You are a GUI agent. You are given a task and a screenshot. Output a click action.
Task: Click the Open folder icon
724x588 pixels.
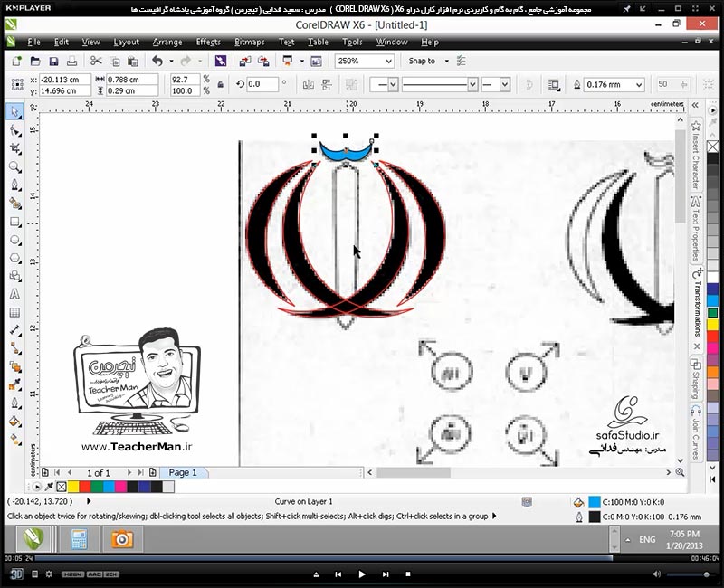[35, 61]
